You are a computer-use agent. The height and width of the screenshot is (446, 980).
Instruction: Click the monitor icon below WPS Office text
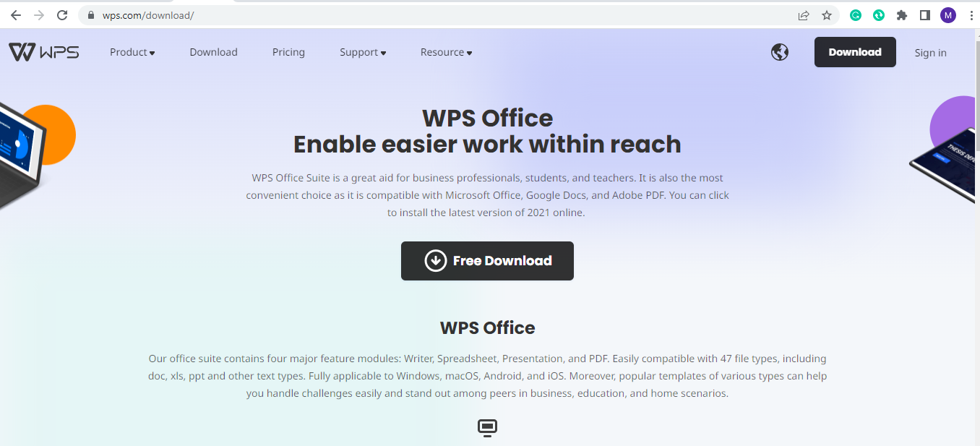pos(488,428)
